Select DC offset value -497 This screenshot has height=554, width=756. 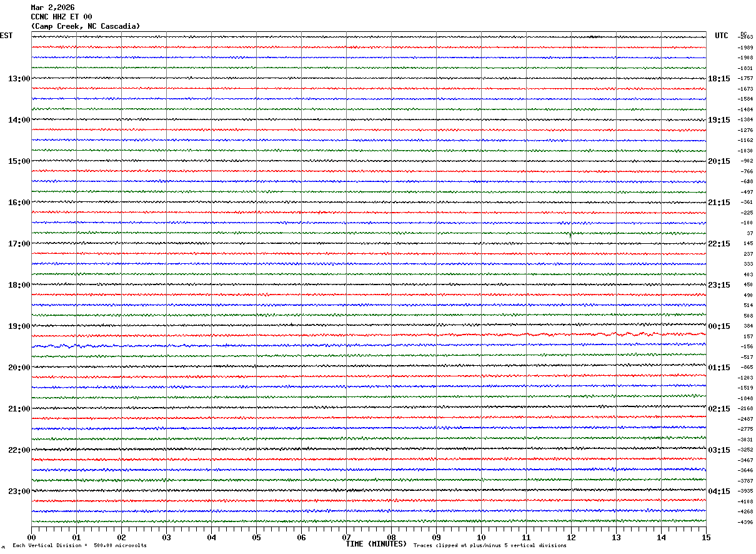tap(747, 192)
